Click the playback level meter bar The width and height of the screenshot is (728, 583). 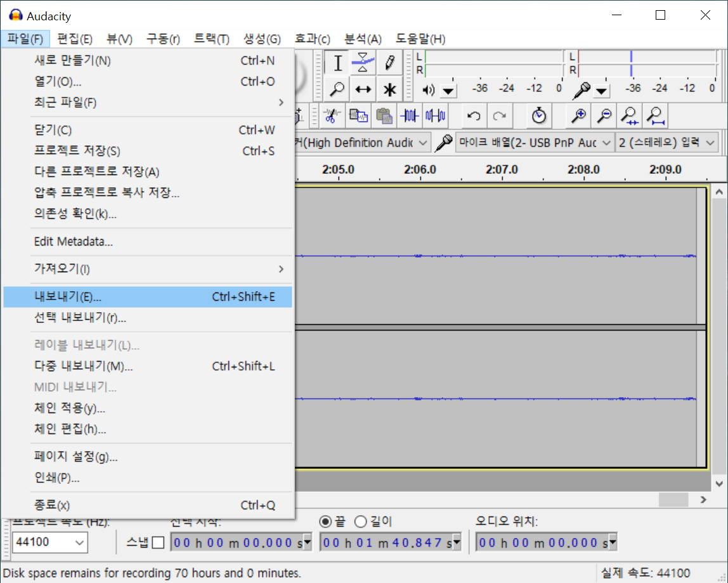tap(493, 63)
